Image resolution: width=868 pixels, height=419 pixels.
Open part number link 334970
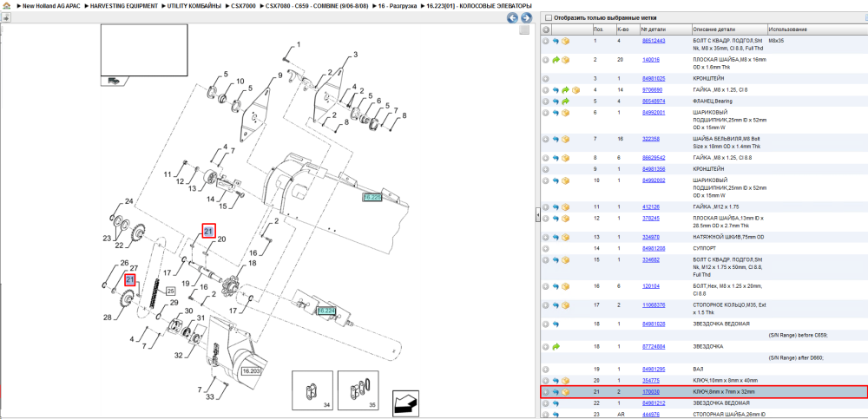click(x=650, y=237)
